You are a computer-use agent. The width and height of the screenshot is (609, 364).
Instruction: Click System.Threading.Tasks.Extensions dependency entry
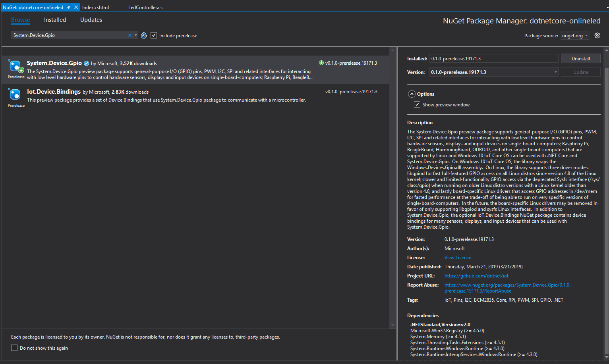[458, 343]
